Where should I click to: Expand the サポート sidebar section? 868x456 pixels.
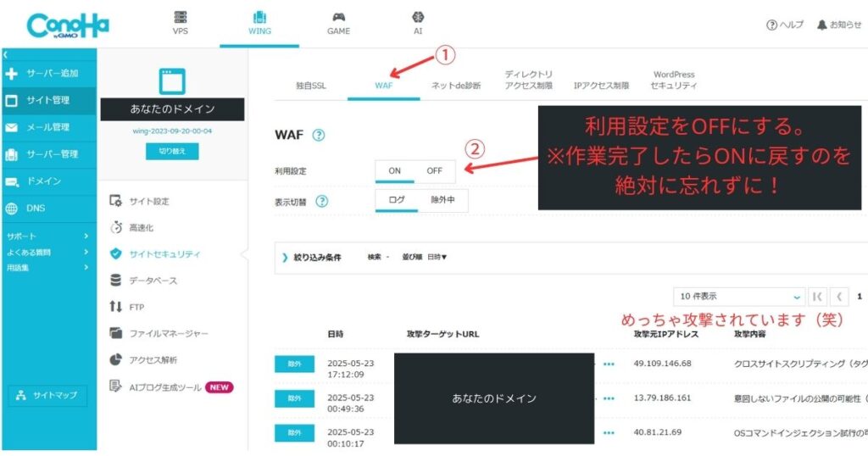pos(47,236)
